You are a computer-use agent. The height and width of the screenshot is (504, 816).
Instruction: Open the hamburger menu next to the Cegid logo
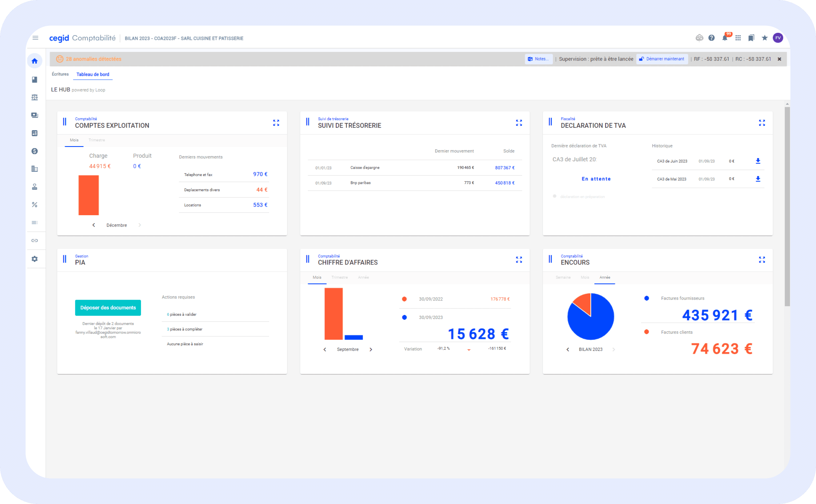(35, 38)
